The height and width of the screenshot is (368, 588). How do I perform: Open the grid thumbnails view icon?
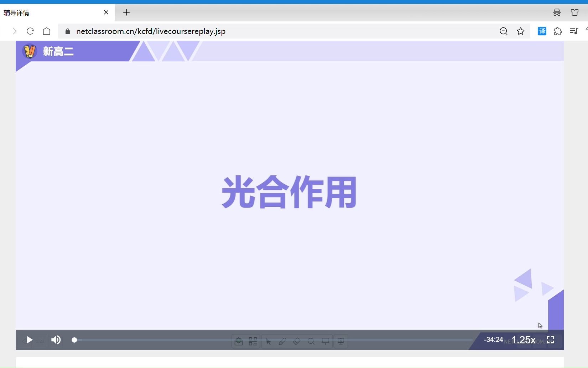pos(253,342)
